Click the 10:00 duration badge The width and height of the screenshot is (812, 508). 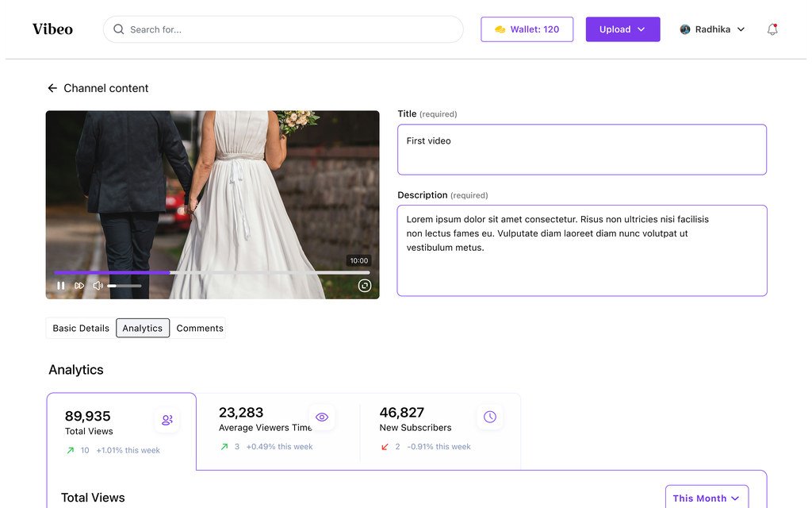coord(359,260)
